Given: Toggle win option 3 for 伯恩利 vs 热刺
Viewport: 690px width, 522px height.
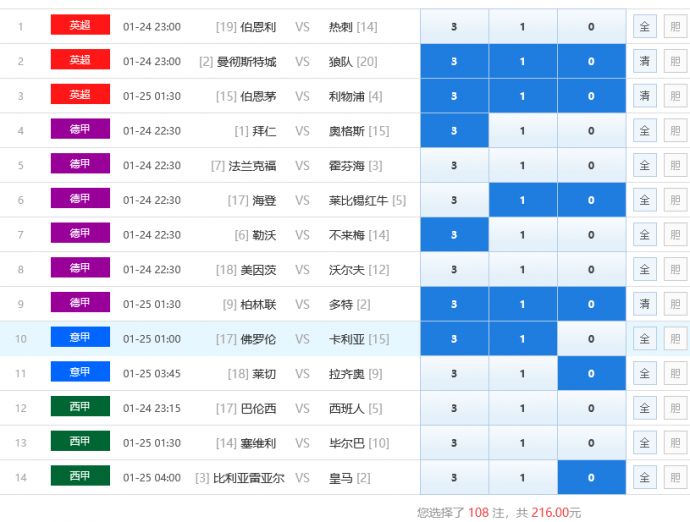Looking at the screenshot, I should tap(454, 27).
